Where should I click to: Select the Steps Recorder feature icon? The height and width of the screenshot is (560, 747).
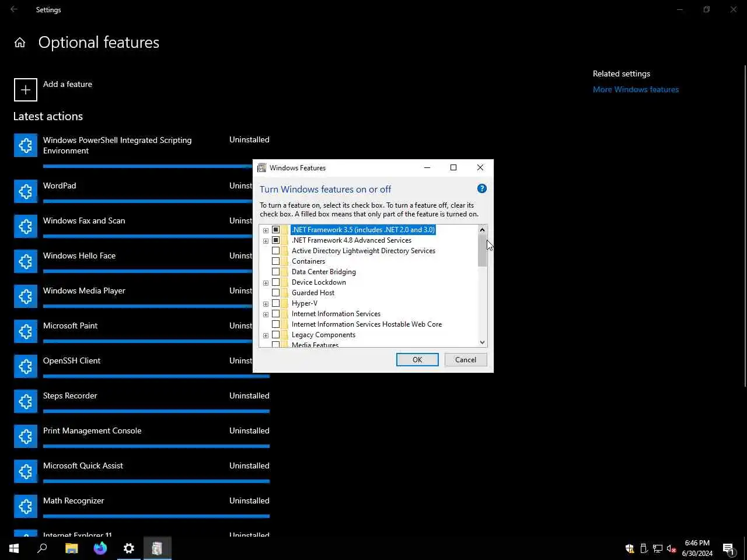(x=26, y=401)
